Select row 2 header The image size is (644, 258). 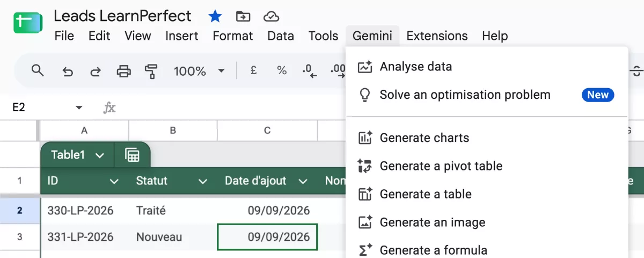(19, 210)
